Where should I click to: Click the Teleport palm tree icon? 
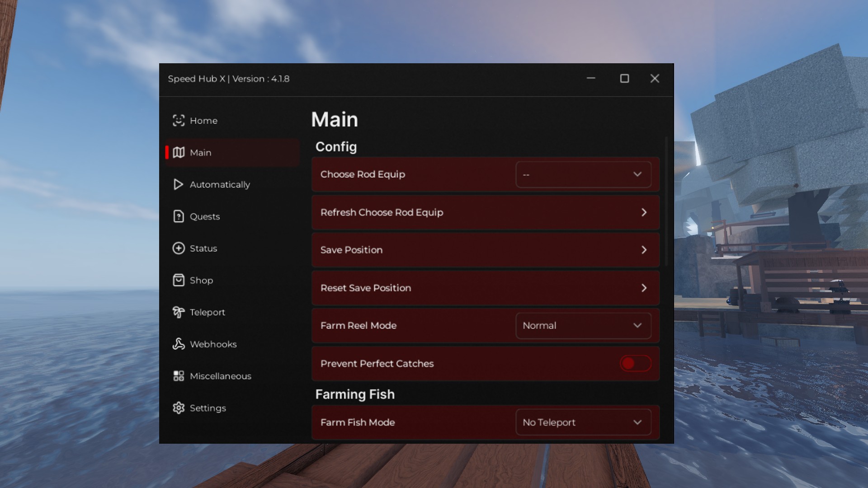pyautogui.click(x=179, y=312)
